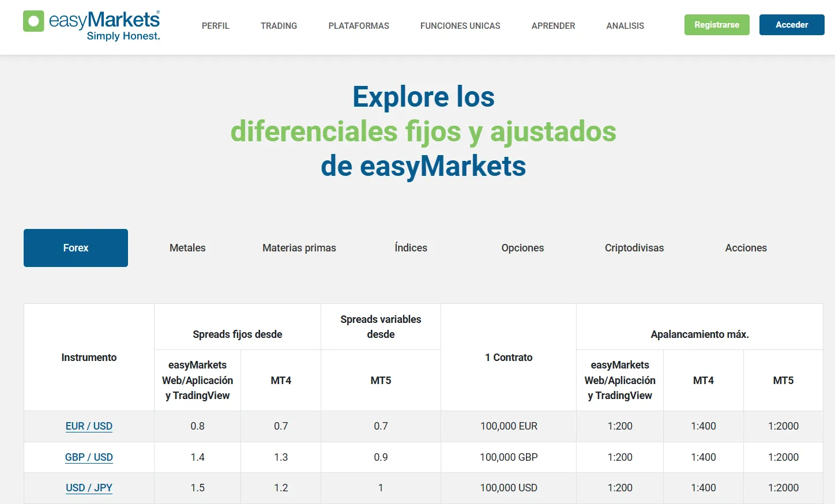
Task: Click the page heading 'diferenciales fijos y ajustados'
Action: (423, 131)
